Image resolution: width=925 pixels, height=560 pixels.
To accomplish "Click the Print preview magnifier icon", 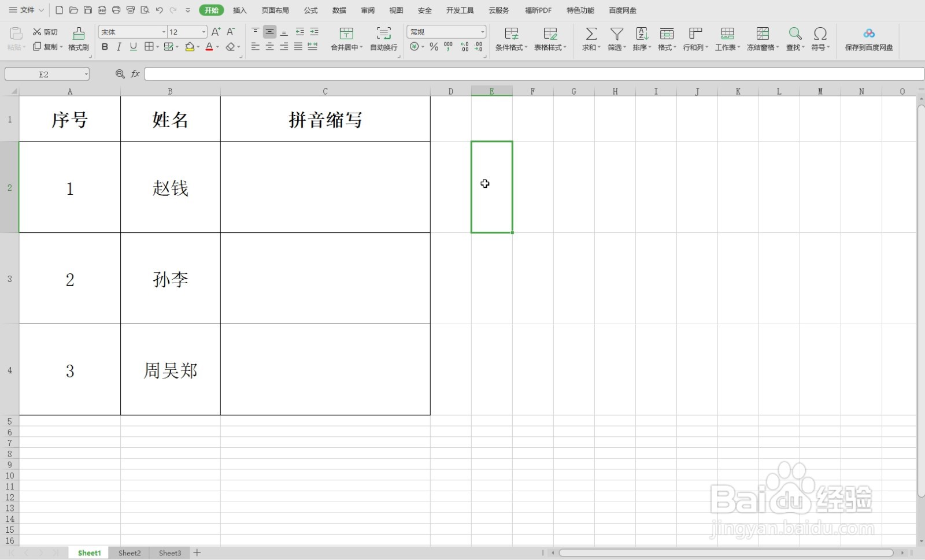I will coord(145,10).
